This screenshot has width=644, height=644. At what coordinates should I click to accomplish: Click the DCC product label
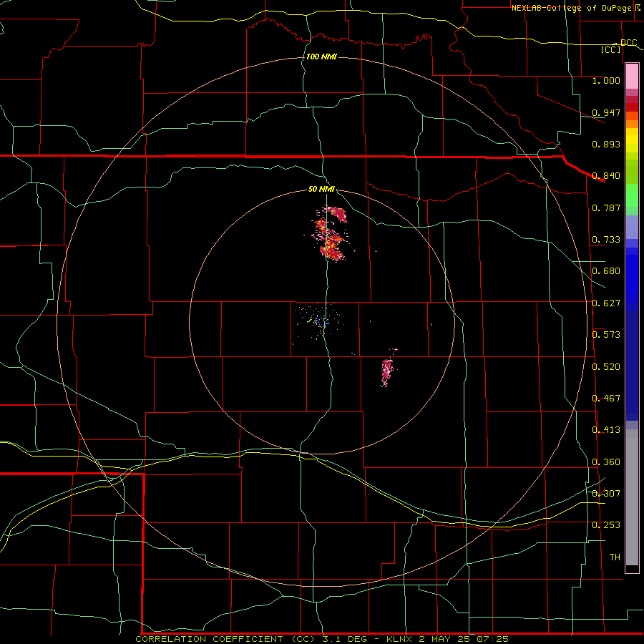[x=628, y=43]
